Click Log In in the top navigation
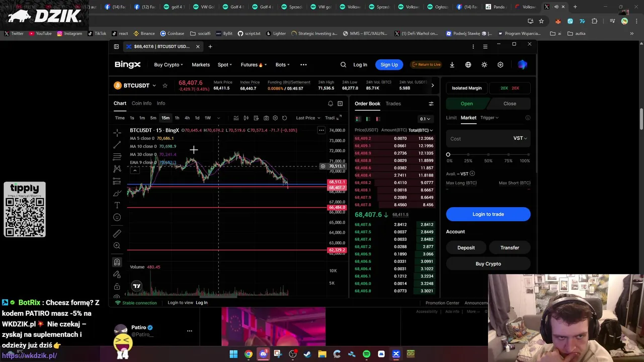Image resolution: width=644 pixels, height=362 pixels. coord(360,64)
